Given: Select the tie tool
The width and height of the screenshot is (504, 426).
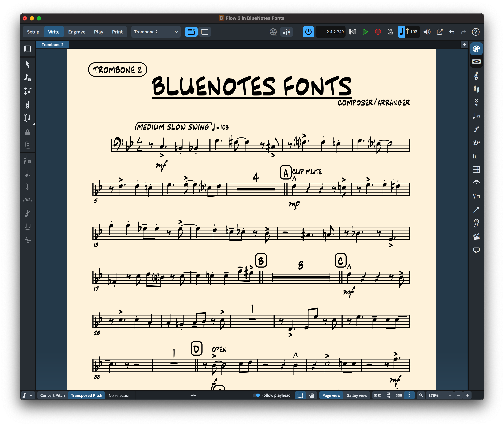Looking at the screenshot, I should pyautogui.click(x=28, y=227).
